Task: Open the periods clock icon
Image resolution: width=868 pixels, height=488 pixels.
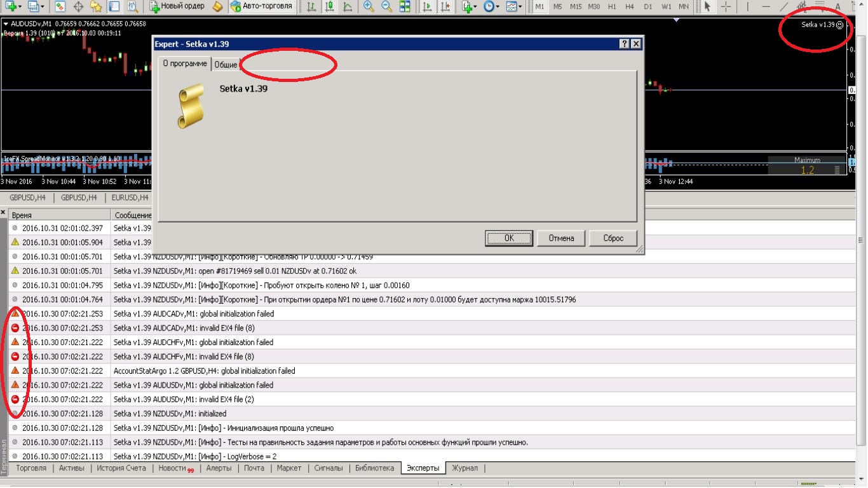Action: (x=489, y=6)
